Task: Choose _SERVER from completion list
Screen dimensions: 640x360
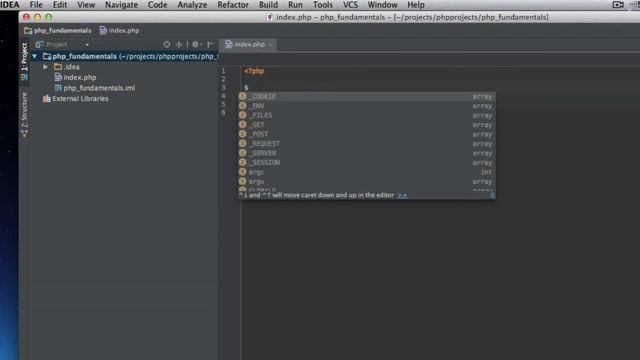Action: click(367, 153)
